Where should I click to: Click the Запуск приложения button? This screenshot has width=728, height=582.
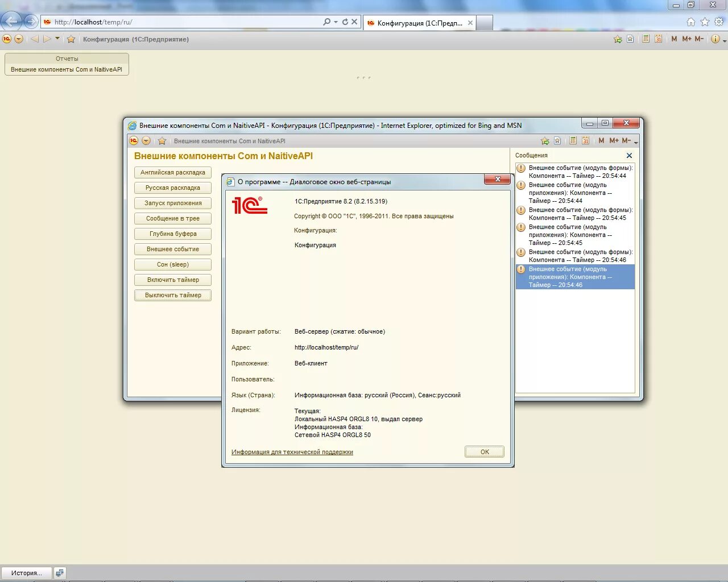(173, 203)
